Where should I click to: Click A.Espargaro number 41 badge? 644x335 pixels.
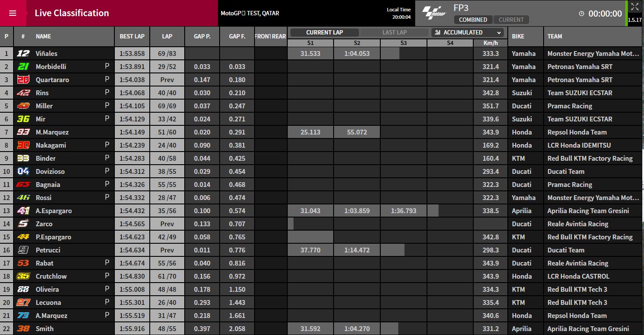click(x=23, y=211)
